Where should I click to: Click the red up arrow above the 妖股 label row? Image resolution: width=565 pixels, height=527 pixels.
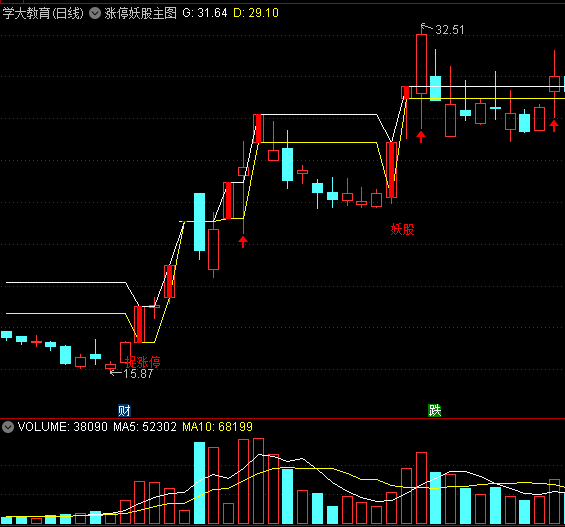243,241
